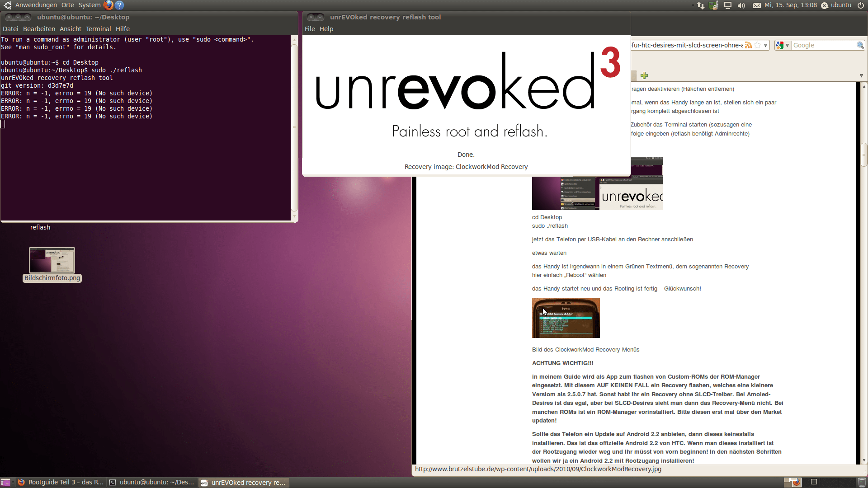Screen dimensions: 868x488
Task: Select the Bildschirmfoto.png desktop file
Action: [52, 264]
